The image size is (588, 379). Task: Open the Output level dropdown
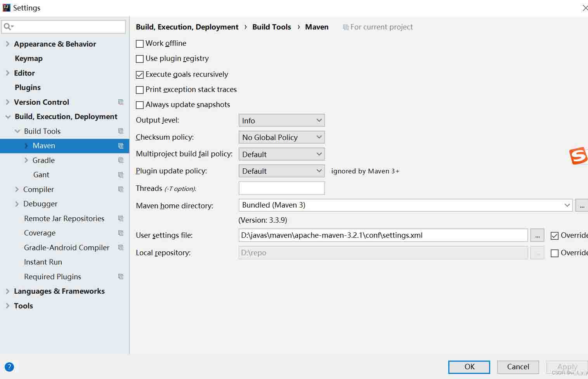pos(281,120)
